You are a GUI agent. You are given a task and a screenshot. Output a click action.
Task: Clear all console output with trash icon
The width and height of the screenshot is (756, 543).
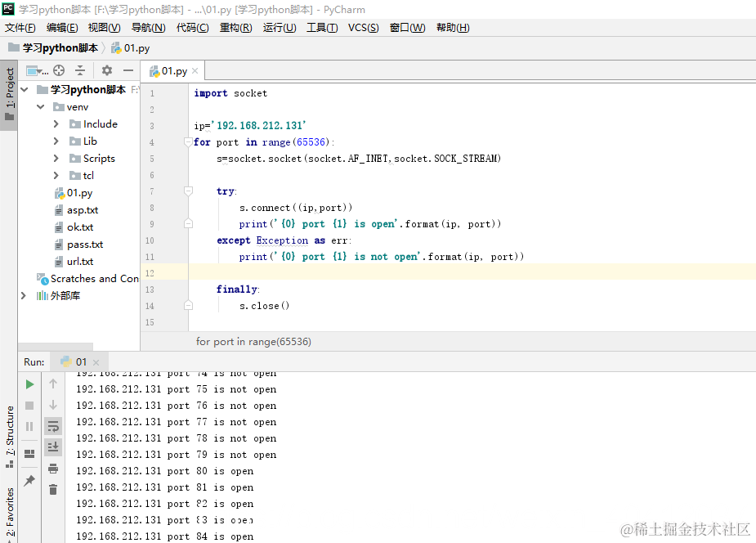tap(53, 490)
